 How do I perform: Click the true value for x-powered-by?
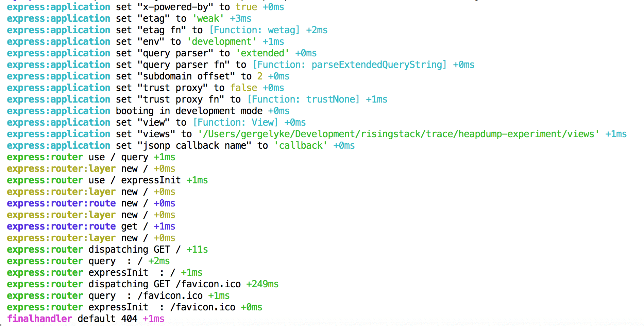click(246, 7)
